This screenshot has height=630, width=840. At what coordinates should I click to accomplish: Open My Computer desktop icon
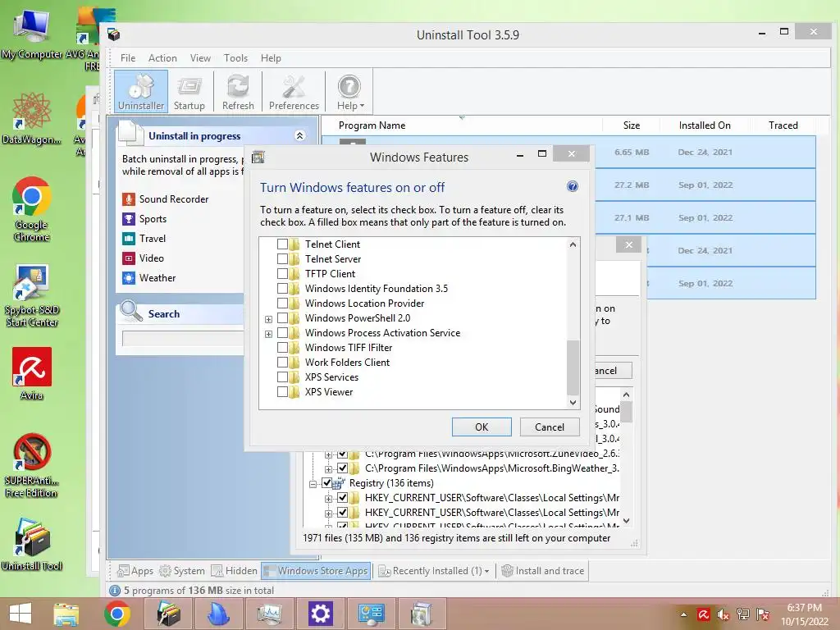(x=32, y=34)
